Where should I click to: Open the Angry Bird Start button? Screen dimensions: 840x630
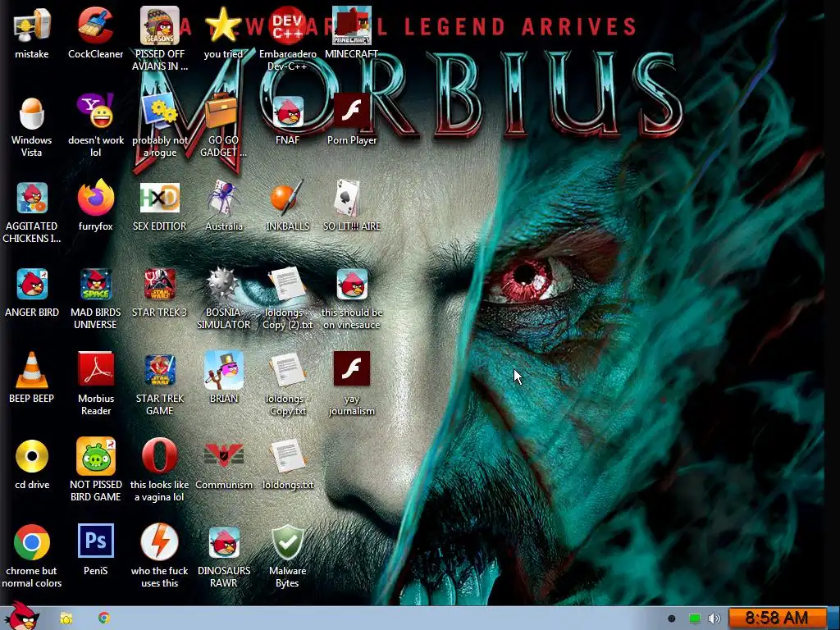(21, 616)
